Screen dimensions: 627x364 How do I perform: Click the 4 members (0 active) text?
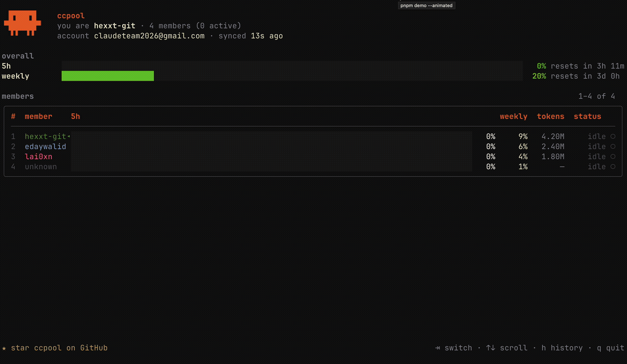(x=195, y=25)
